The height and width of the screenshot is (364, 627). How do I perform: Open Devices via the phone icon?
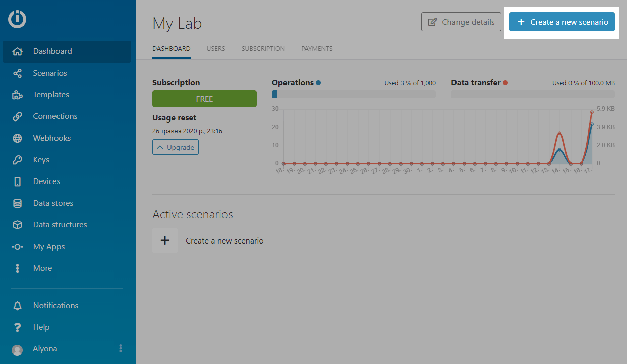click(17, 181)
